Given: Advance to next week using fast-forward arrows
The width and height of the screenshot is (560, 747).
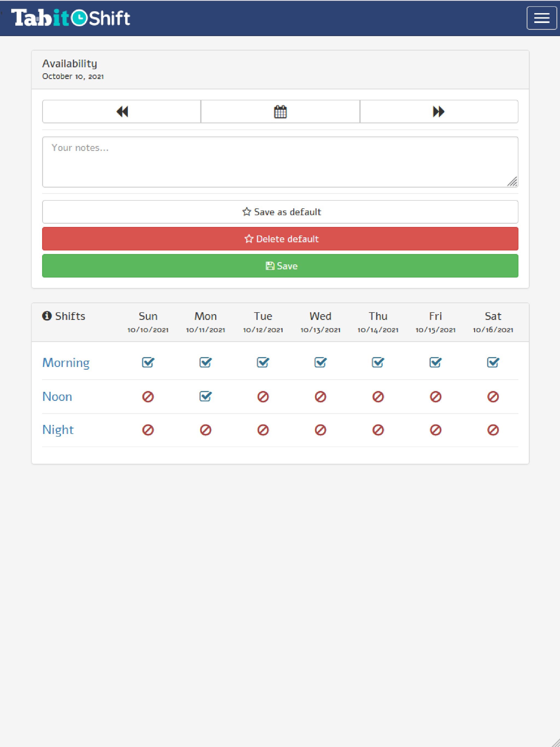Looking at the screenshot, I should (x=438, y=112).
